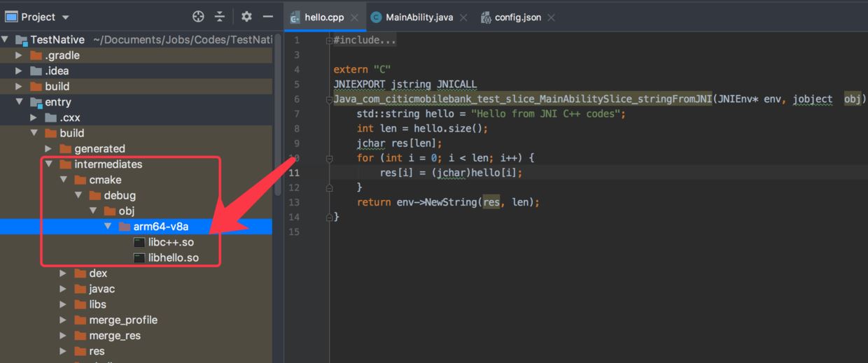Collapse the entry module arrow
Screen dimensions: 868x363
click(x=20, y=102)
